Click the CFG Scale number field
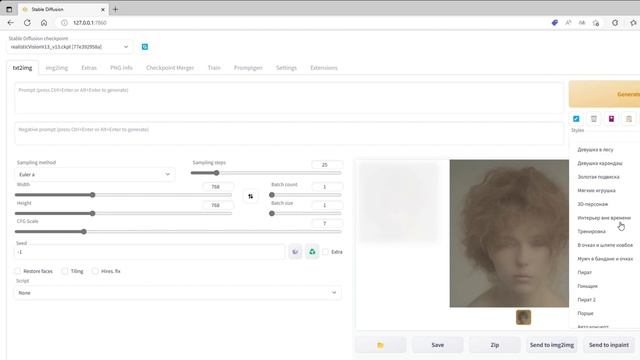 (x=326, y=223)
